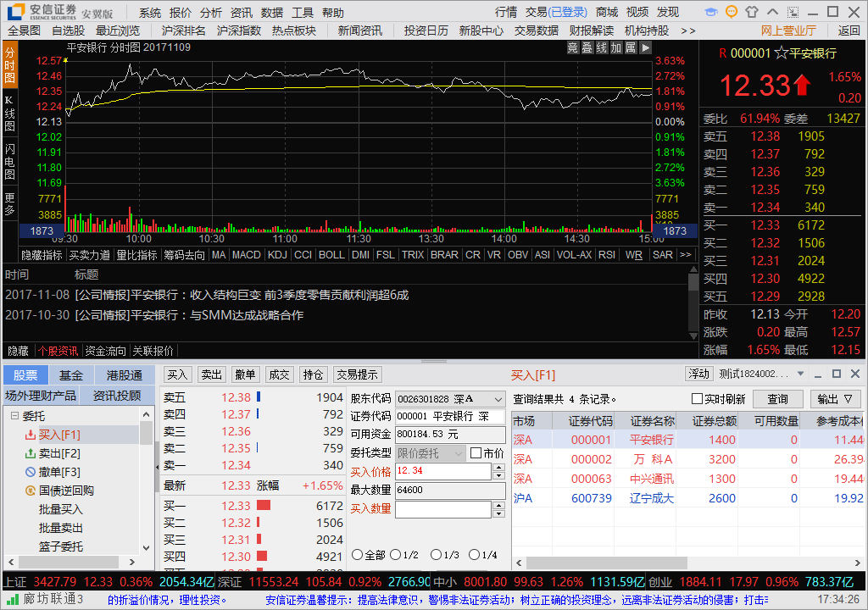Switch to the 基金 tab

point(71,375)
